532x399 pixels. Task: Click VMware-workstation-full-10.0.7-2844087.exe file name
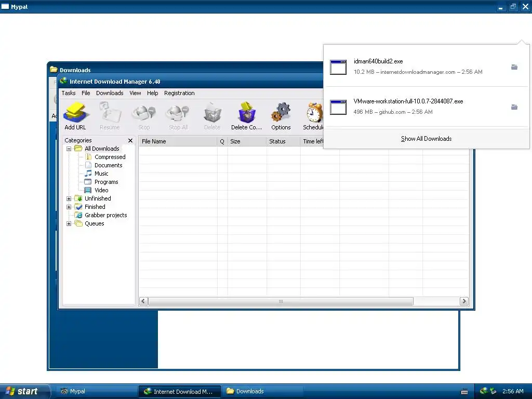pos(408,101)
